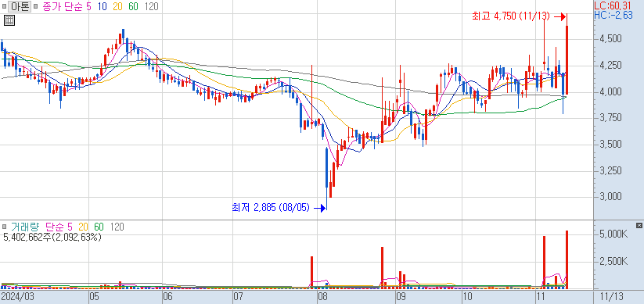Click the 07 month label on date axis
644x304 pixels.
239,296
